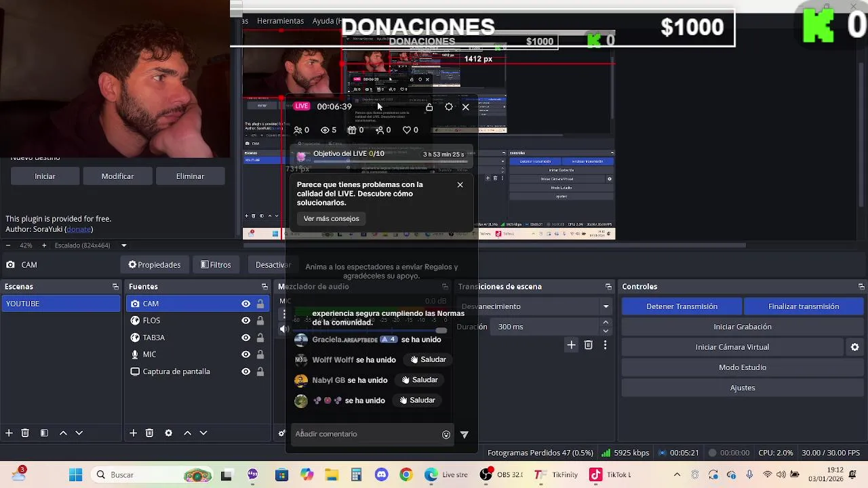This screenshot has height=488, width=868.
Task: Move scene up with the arrow icon
Action: click(63, 433)
